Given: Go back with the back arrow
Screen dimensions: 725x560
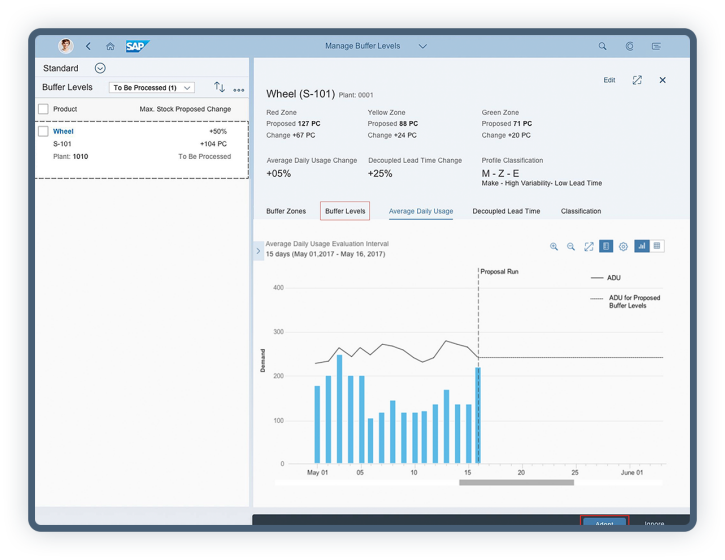Looking at the screenshot, I should point(88,46).
